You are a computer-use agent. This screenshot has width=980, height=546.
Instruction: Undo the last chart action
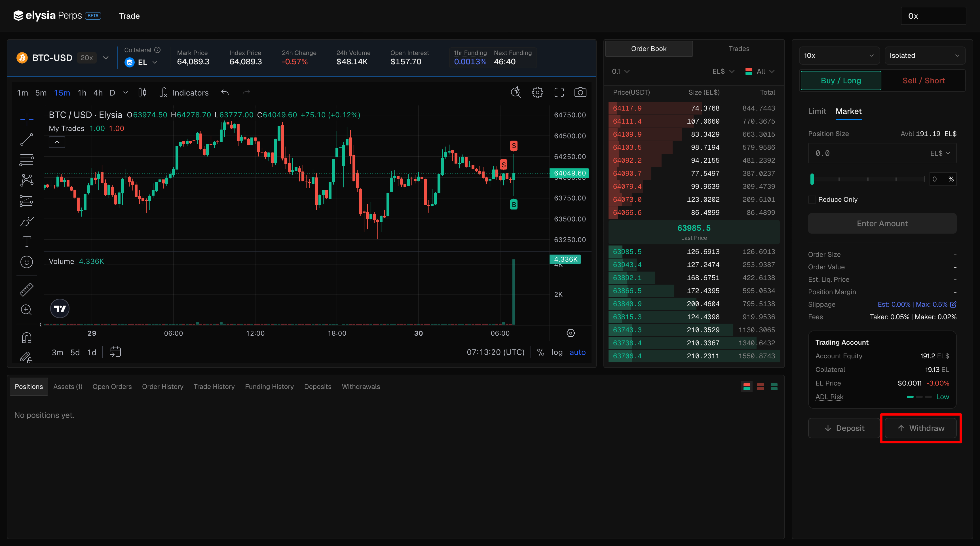pyautogui.click(x=225, y=92)
